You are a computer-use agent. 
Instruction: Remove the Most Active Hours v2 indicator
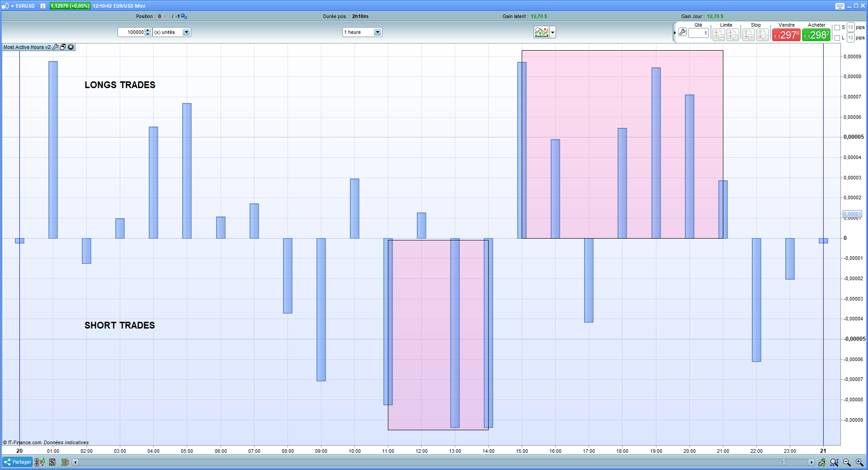point(71,47)
